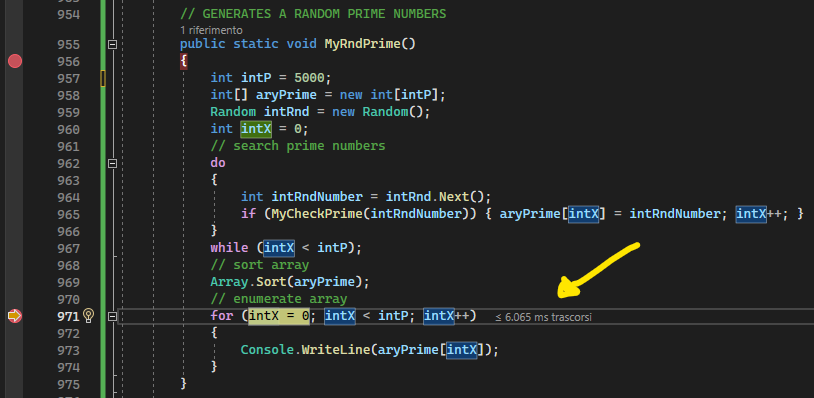The width and height of the screenshot is (814, 398).
Task: Click the yellow arrow annotation drawn over code
Action: 597,270
